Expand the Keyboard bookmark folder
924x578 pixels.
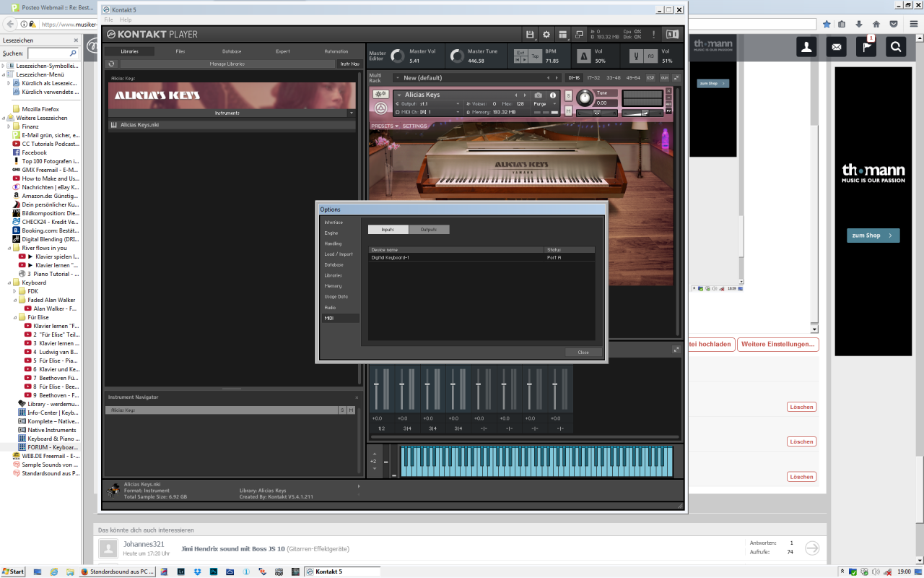click(x=9, y=282)
